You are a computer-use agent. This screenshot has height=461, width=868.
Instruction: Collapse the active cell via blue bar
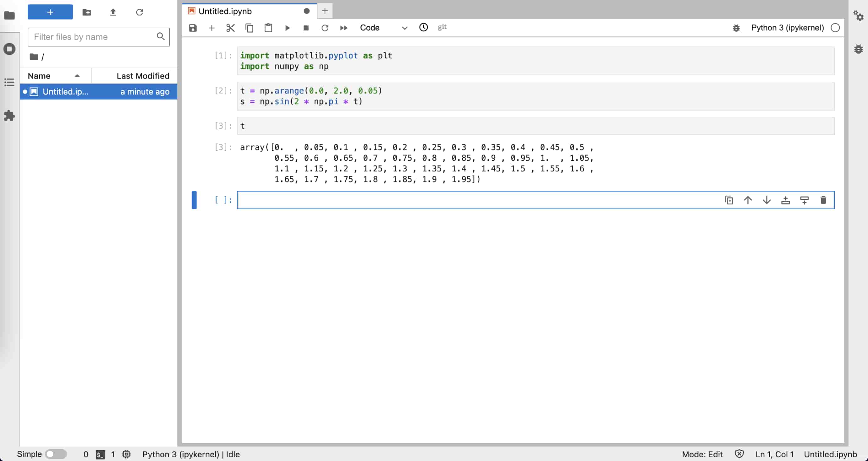(x=194, y=200)
